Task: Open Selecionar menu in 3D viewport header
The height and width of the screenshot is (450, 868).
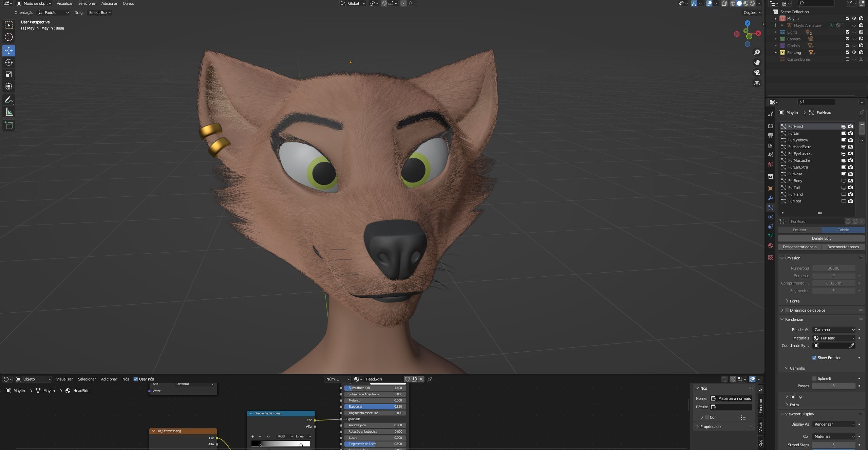Action: tap(87, 3)
